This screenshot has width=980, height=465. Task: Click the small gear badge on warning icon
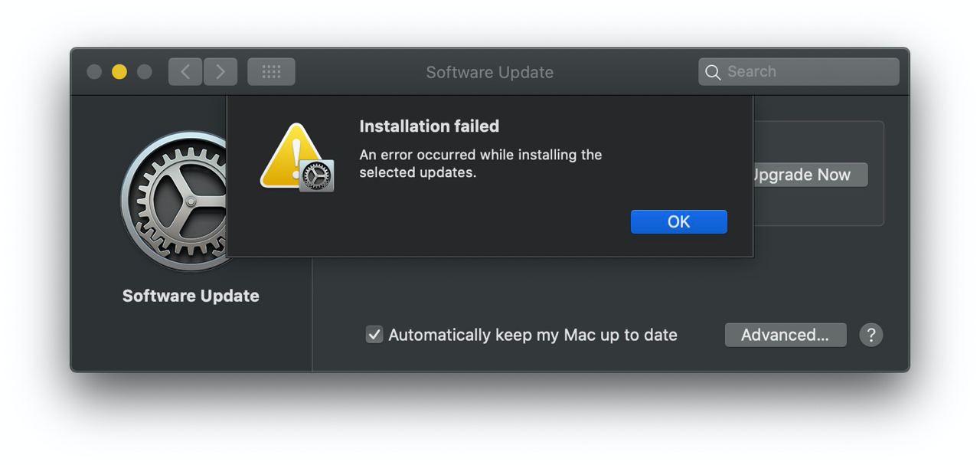316,176
